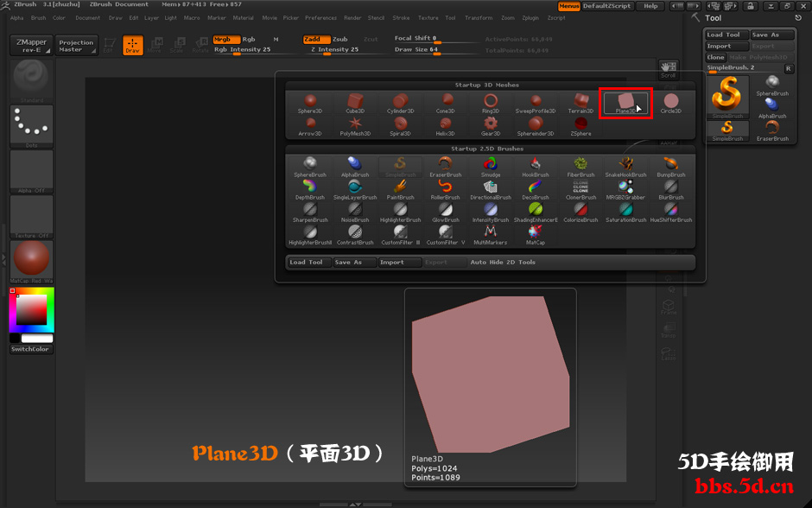Open the MatCap Red Wax material picker

[31, 262]
